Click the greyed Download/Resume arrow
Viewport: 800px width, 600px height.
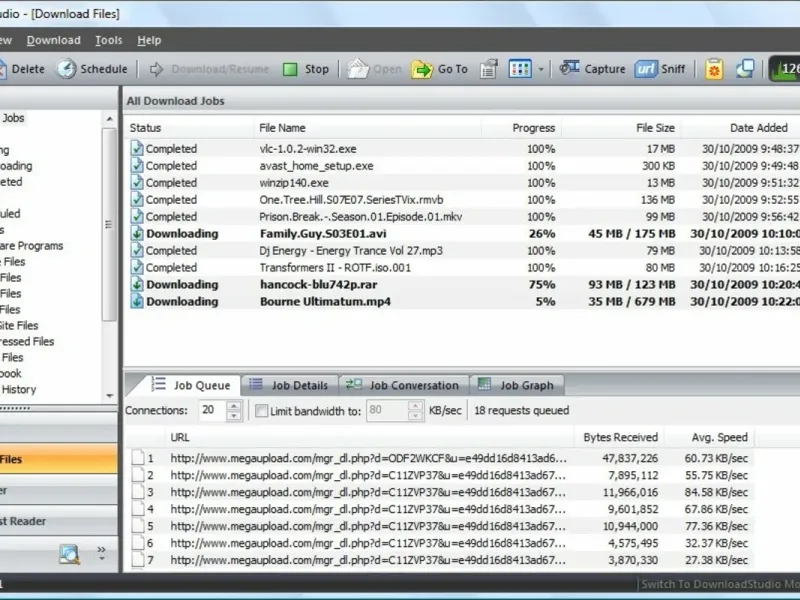click(x=157, y=69)
